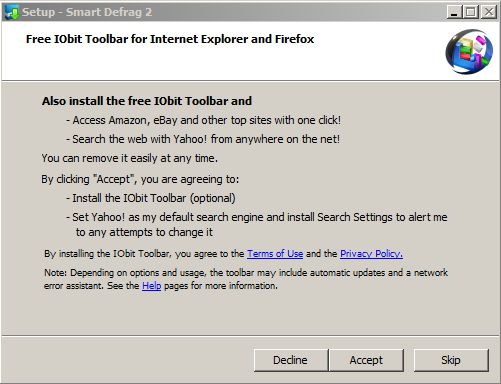Click the 'You can remove it easily' text
The width and height of the screenshot is (501, 384).
coord(130,158)
